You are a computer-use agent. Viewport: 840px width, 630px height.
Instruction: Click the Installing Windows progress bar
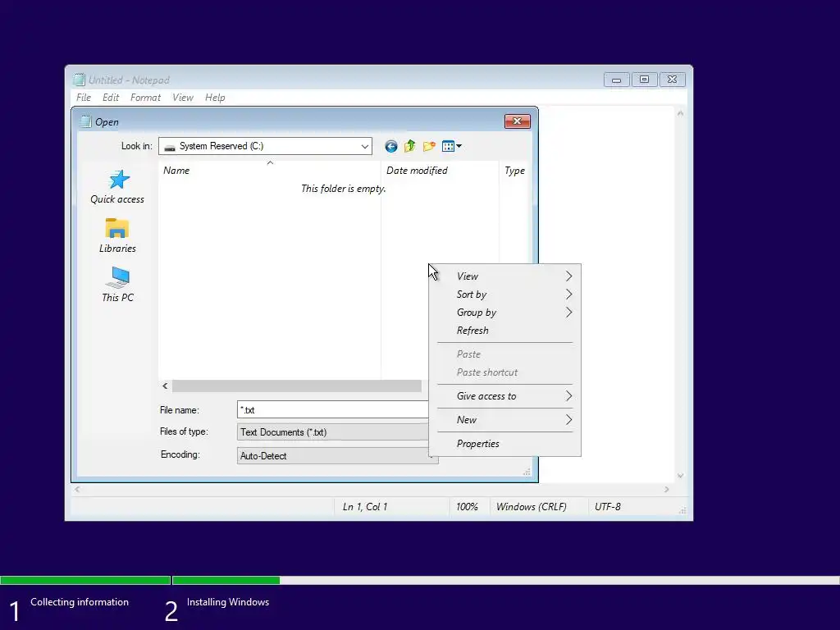(505, 580)
